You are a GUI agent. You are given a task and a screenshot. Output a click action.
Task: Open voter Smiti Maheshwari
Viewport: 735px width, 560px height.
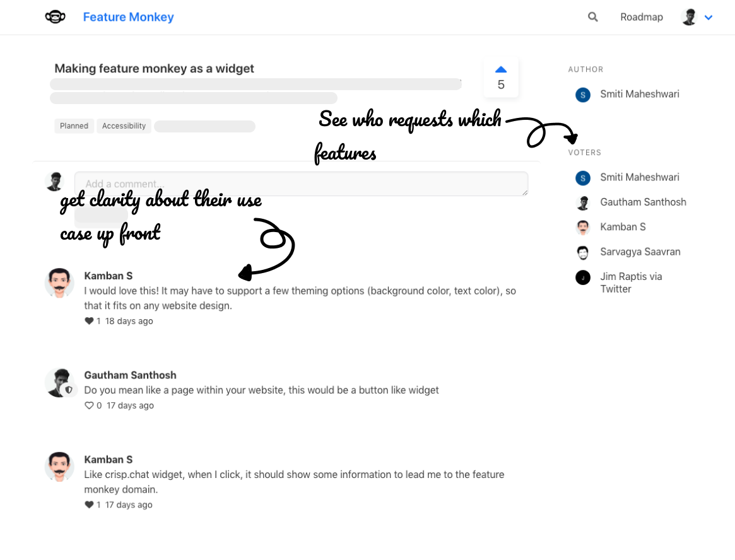pyautogui.click(x=640, y=177)
